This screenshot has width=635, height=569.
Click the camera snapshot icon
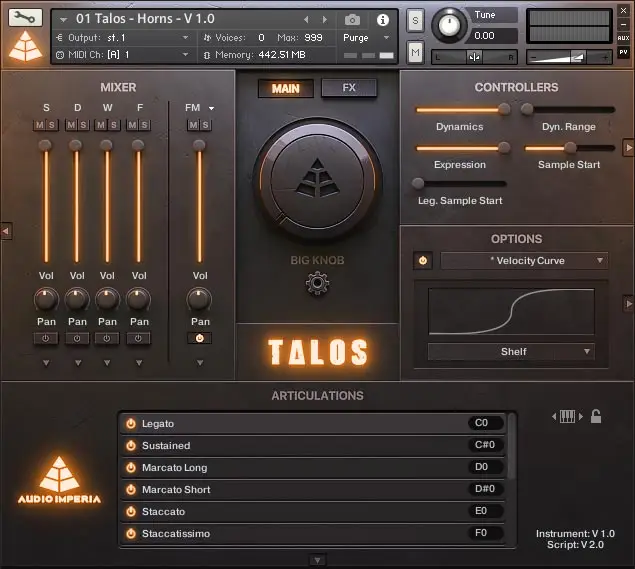point(352,19)
